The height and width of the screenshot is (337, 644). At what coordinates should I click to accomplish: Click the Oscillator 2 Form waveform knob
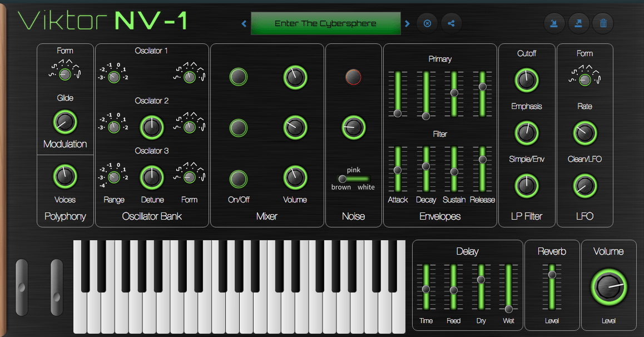189,127
